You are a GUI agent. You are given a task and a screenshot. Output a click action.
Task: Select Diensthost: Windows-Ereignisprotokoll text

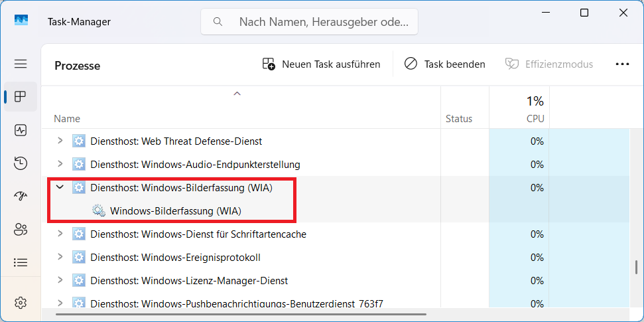(175, 258)
